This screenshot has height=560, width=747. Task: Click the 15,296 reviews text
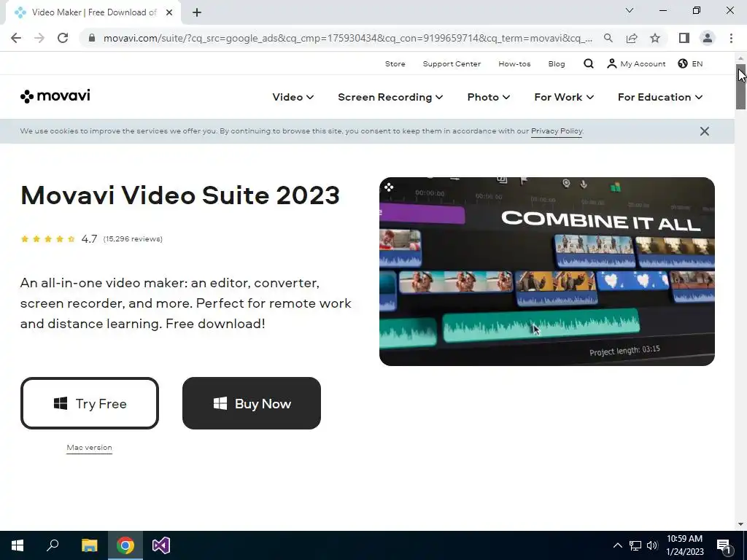tap(133, 239)
